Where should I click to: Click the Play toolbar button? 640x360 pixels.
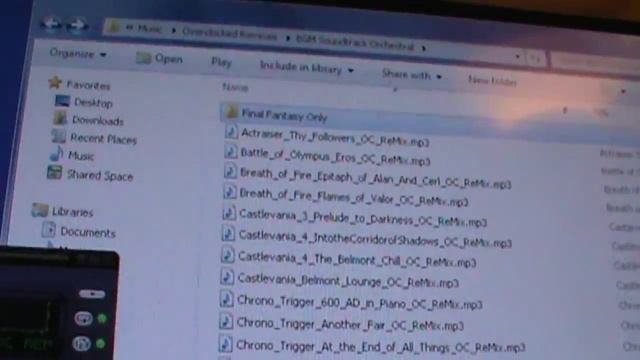click(221, 62)
